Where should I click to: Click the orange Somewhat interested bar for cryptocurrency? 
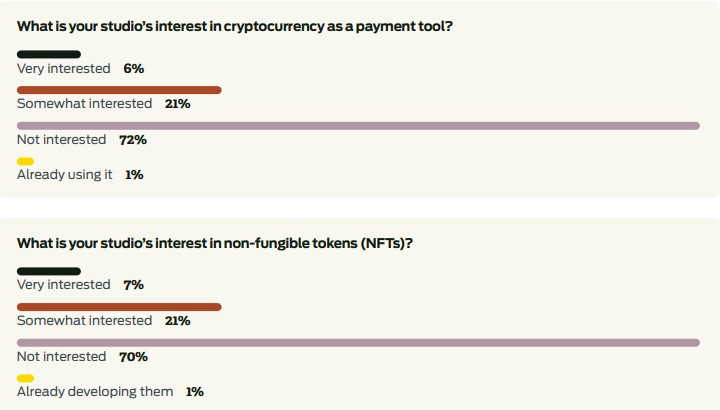coord(119,90)
